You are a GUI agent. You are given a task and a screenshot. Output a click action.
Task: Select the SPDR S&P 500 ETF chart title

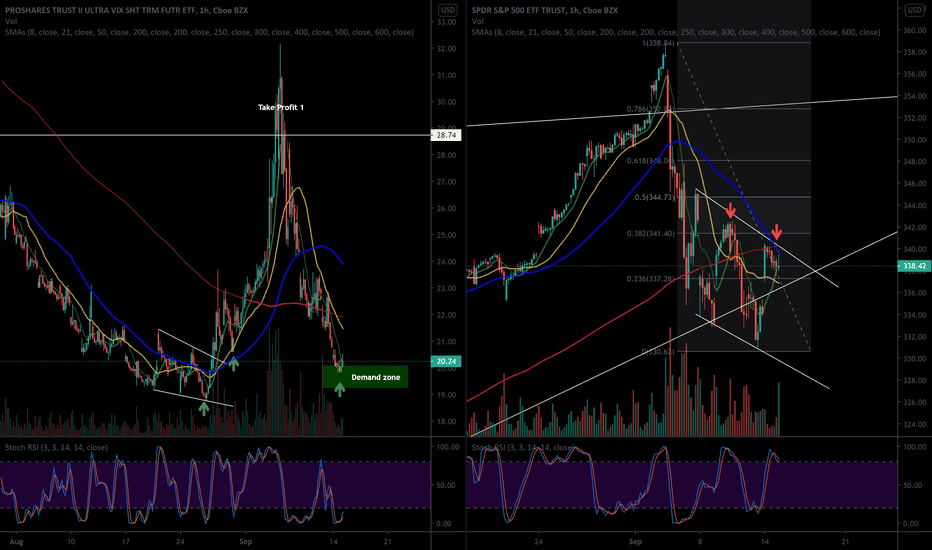coord(544,11)
